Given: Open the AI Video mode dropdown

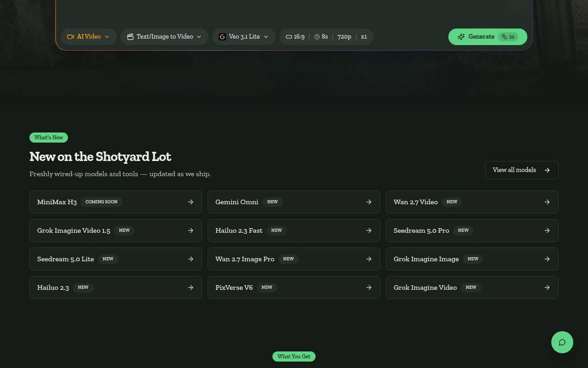Looking at the screenshot, I should click(x=89, y=37).
